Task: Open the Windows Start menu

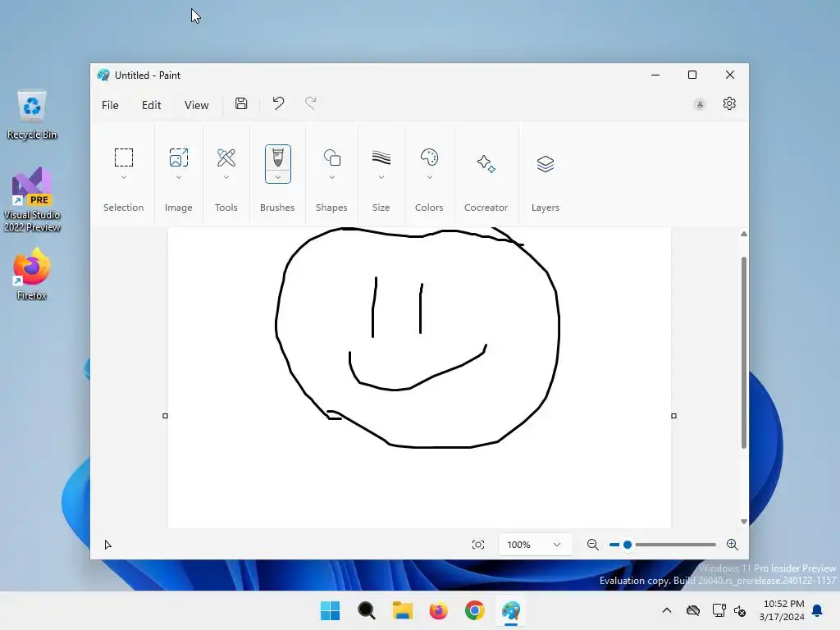Action: tap(330, 610)
